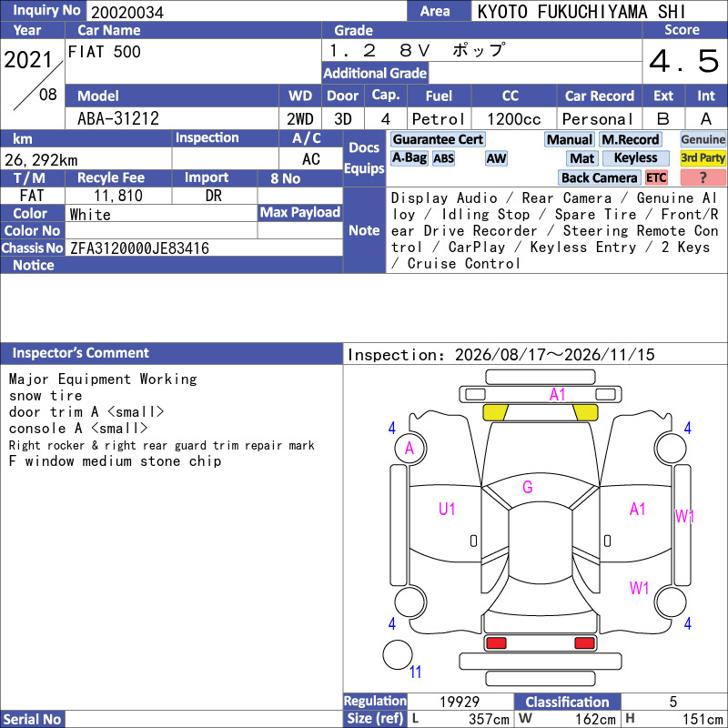Click the 2WD drive value

tap(299, 119)
